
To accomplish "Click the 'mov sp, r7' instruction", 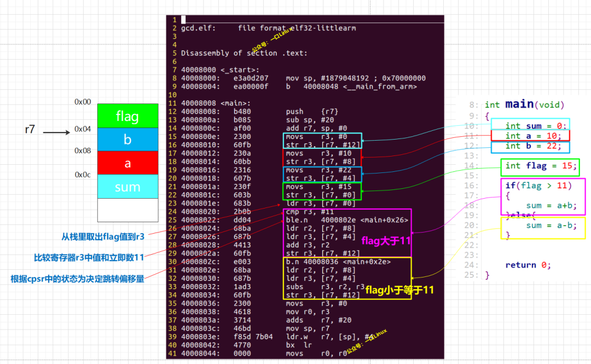I will [x=308, y=328].
